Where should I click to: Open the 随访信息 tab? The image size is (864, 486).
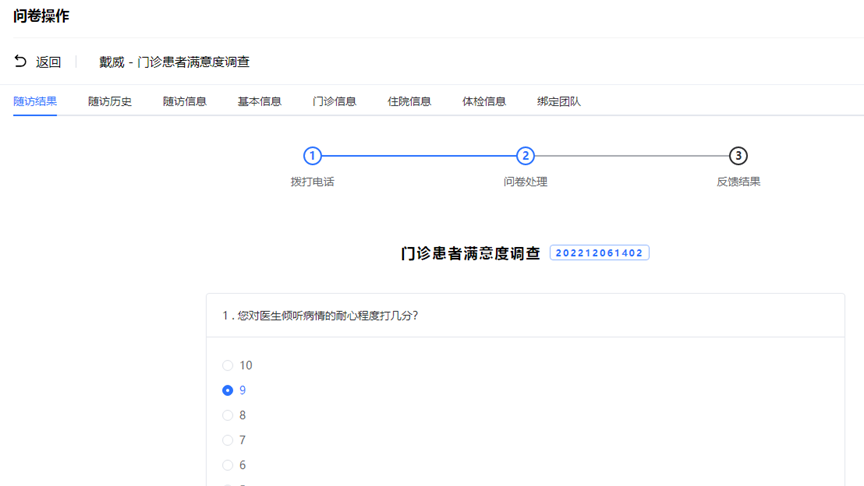(x=185, y=101)
